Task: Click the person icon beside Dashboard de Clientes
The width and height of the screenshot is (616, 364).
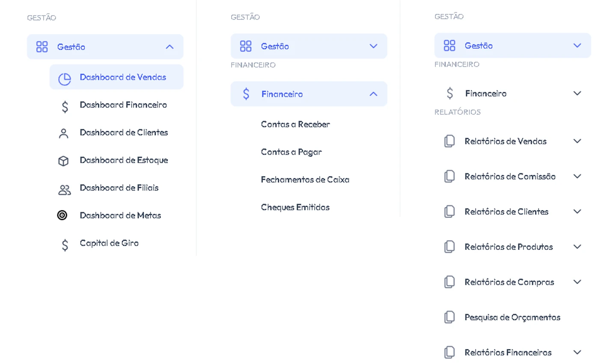Action: [x=63, y=134]
